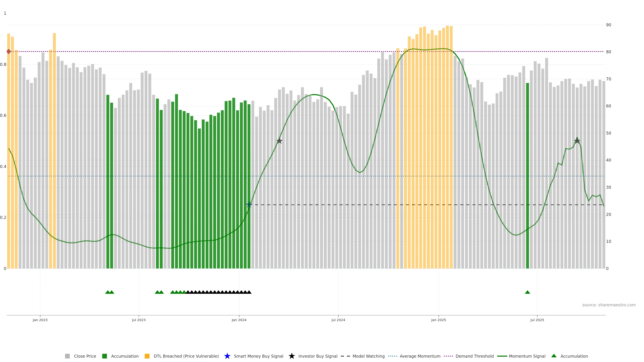Click the green Accumulation square legend swatch
The width and height of the screenshot is (644, 362).
(104, 356)
